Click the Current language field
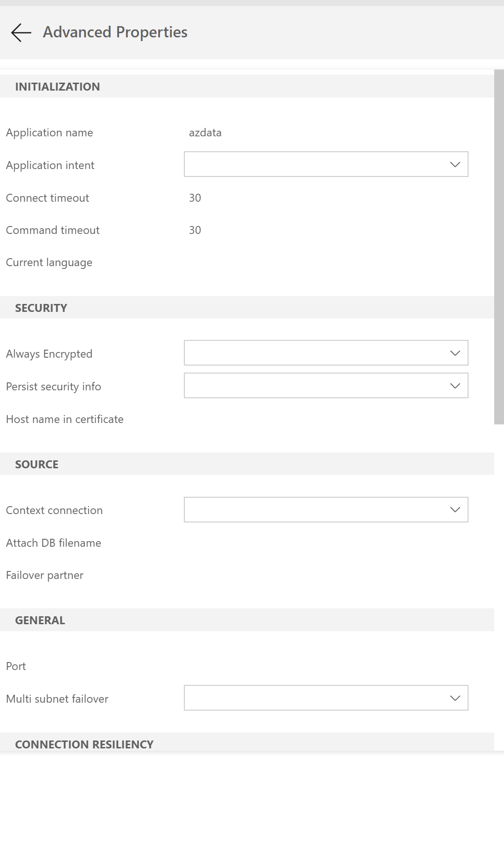Viewport: 504px width, 860px height. pyautogui.click(x=280, y=262)
